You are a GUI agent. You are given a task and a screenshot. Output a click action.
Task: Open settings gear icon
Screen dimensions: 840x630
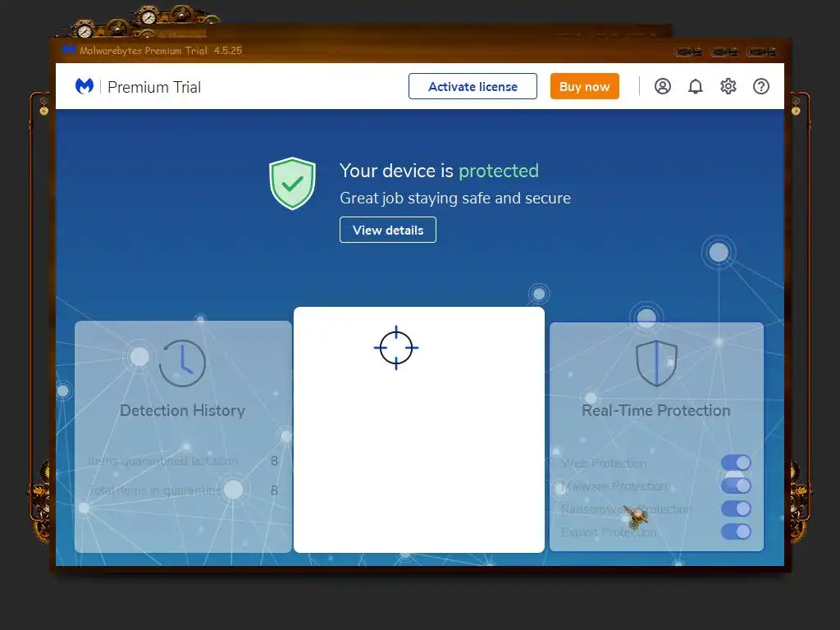(x=728, y=86)
